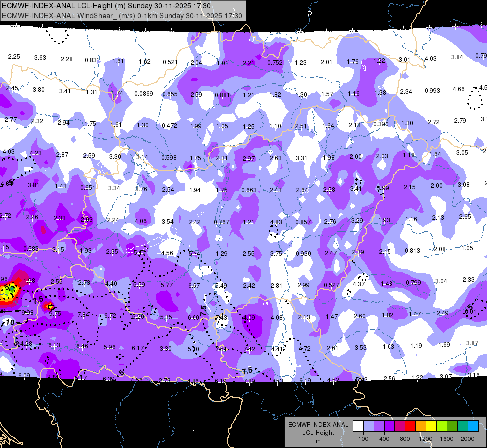Click the wind shear value 0.857
487x448 pixels.
[x=303, y=222]
